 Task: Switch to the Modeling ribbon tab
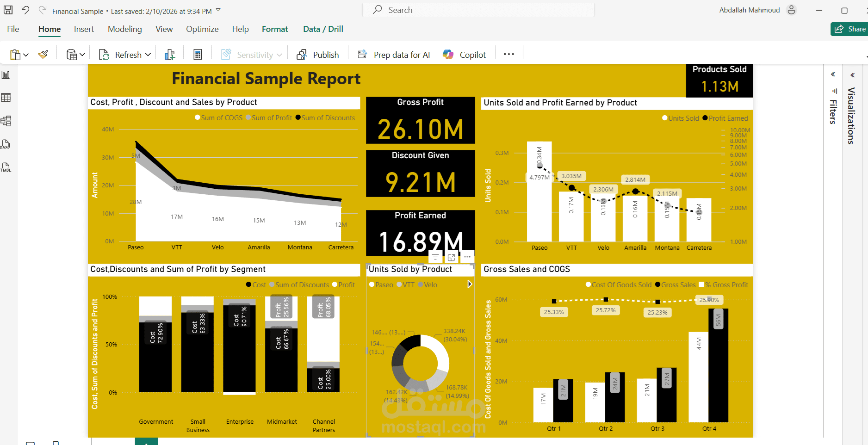[124, 29]
